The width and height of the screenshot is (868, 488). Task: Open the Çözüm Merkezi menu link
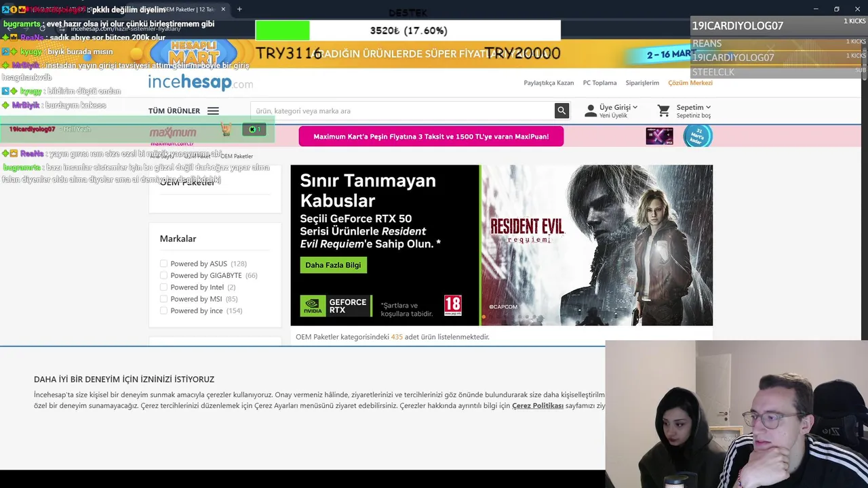690,83
